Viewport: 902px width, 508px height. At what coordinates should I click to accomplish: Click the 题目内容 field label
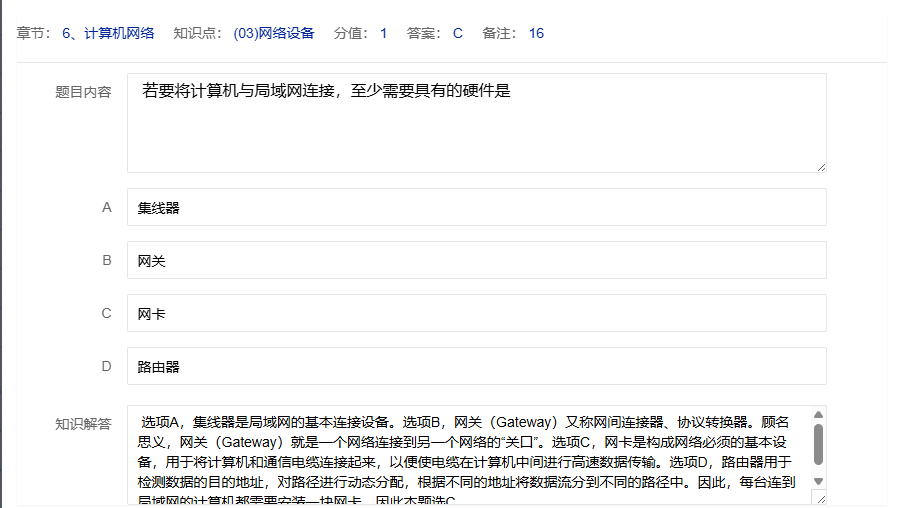(83, 92)
